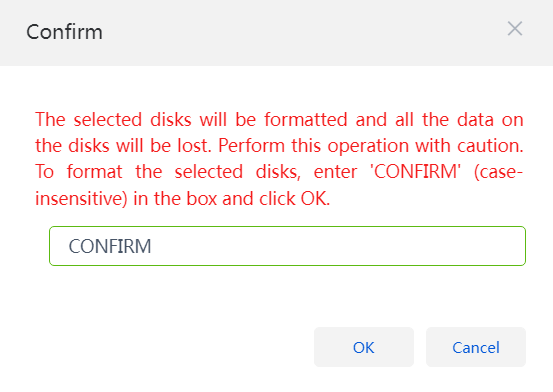This screenshot has width=553, height=392.
Task: Select the word 'caution' in warning text
Action: click(x=488, y=146)
